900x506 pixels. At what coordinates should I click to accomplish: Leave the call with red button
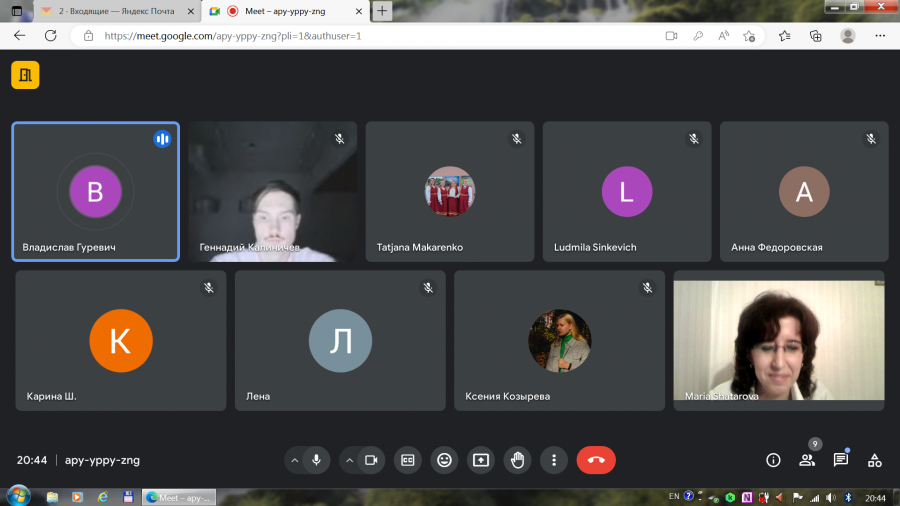596,460
